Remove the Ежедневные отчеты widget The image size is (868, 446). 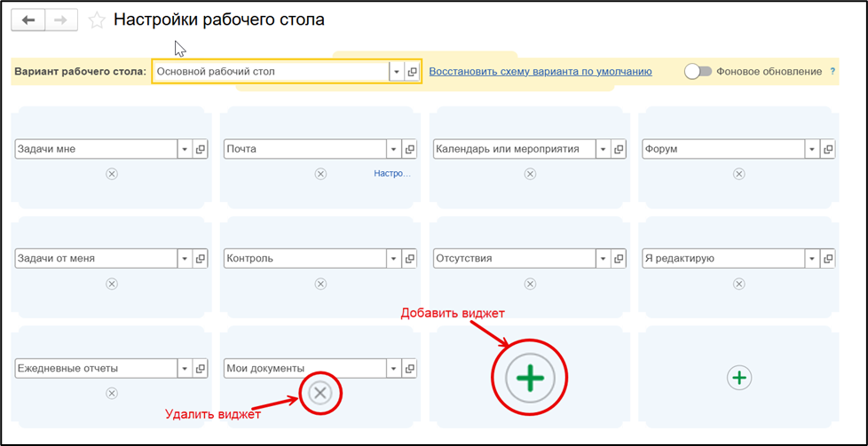click(111, 393)
